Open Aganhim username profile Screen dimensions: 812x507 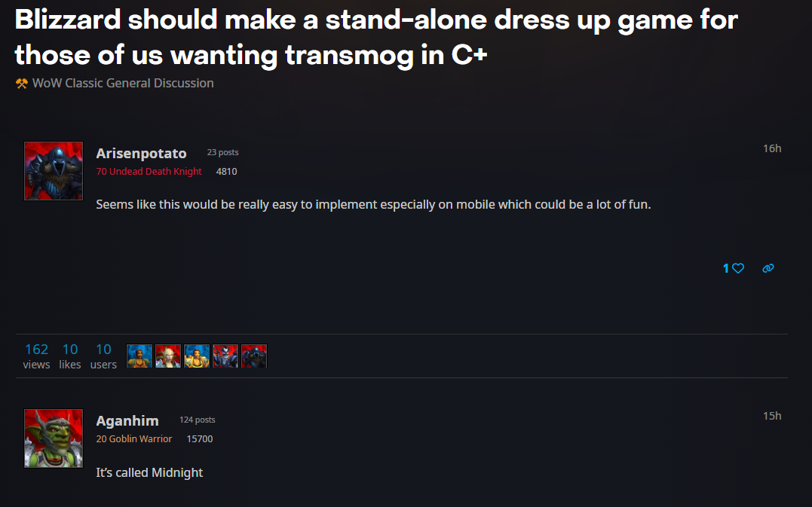click(127, 420)
